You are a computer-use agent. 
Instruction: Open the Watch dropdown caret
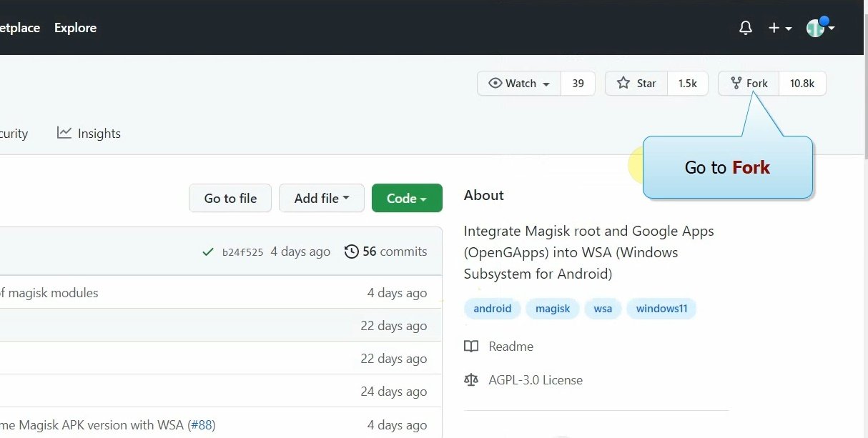tap(546, 84)
